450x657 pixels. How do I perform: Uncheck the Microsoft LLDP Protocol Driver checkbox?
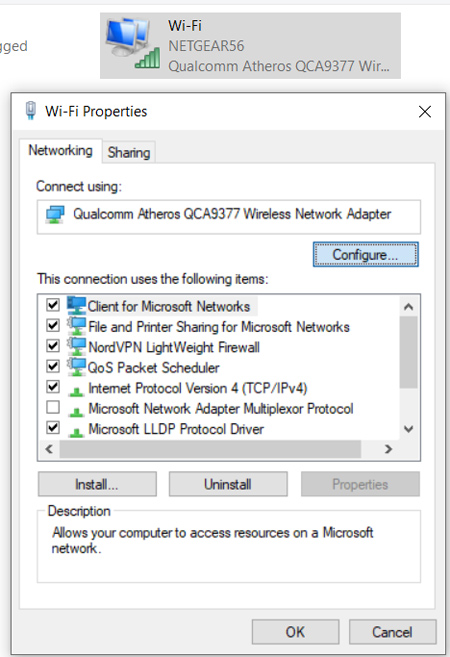click(x=53, y=428)
